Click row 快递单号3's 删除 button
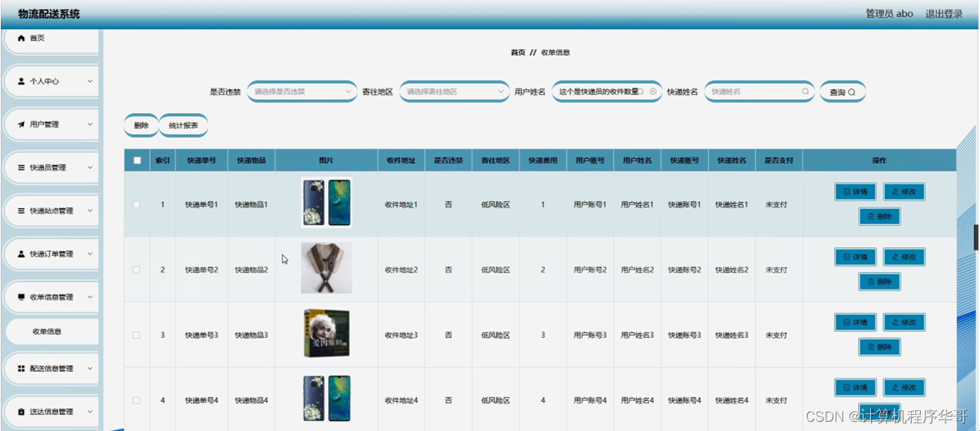This screenshot has width=980, height=431. coord(879,347)
